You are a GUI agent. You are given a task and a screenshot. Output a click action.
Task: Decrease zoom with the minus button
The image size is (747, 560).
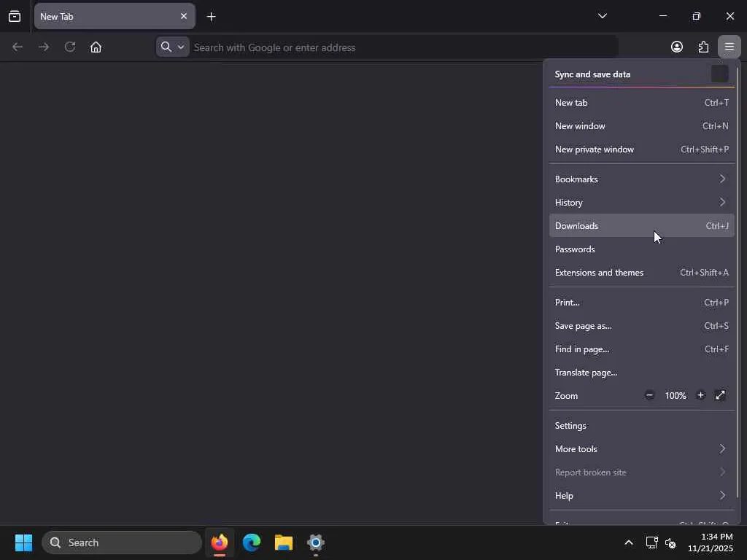pos(649,395)
